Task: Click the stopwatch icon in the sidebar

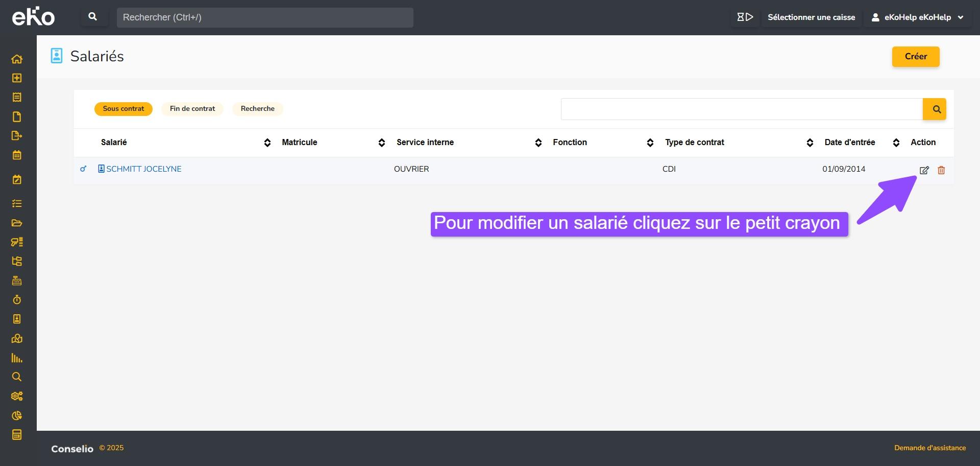Action: point(17,300)
